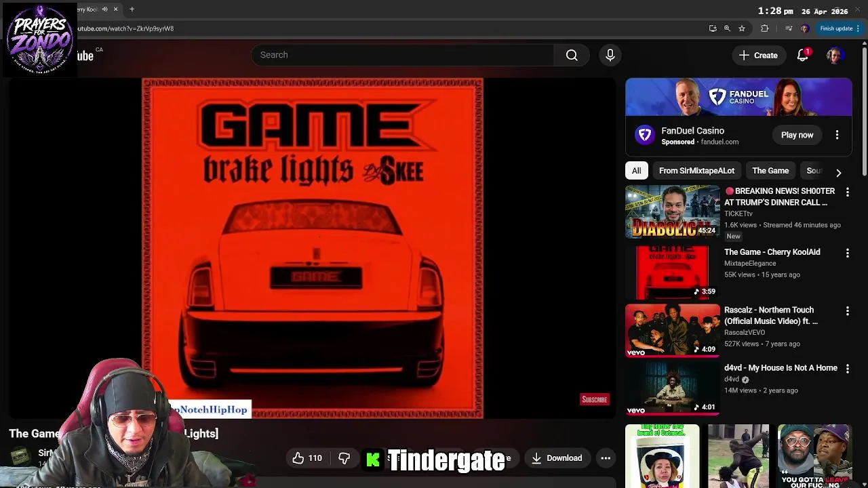The width and height of the screenshot is (868, 488).
Task: Open Rascalz Northern Touch thumbnail
Action: coord(671,330)
